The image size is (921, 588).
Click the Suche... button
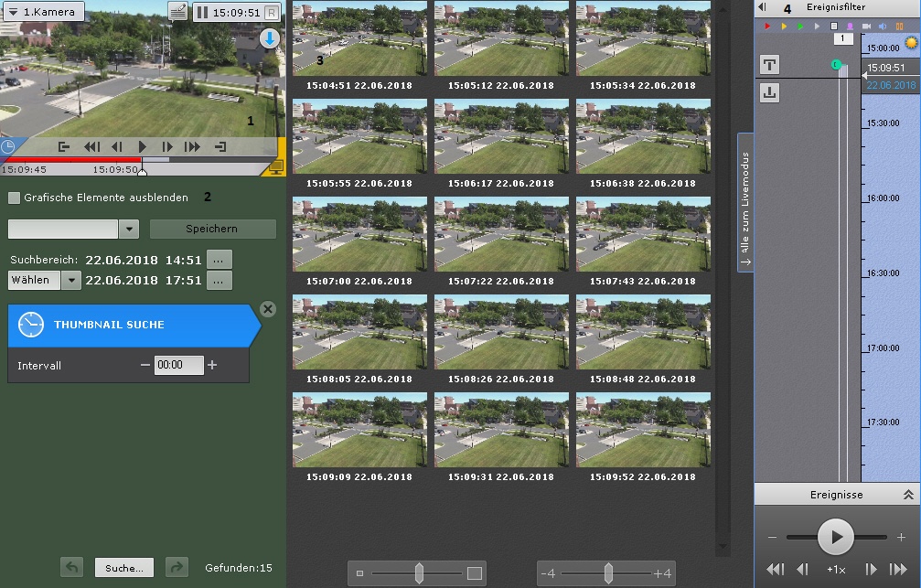124,568
